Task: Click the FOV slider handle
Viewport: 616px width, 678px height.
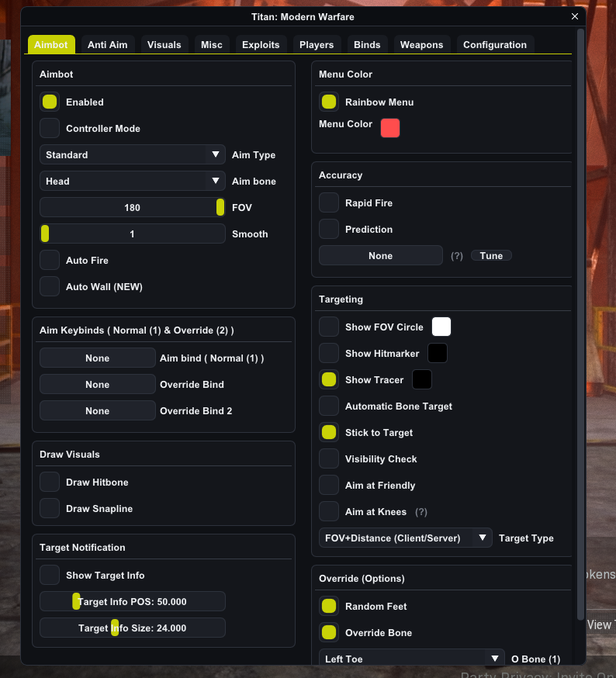Action: point(220,207)
